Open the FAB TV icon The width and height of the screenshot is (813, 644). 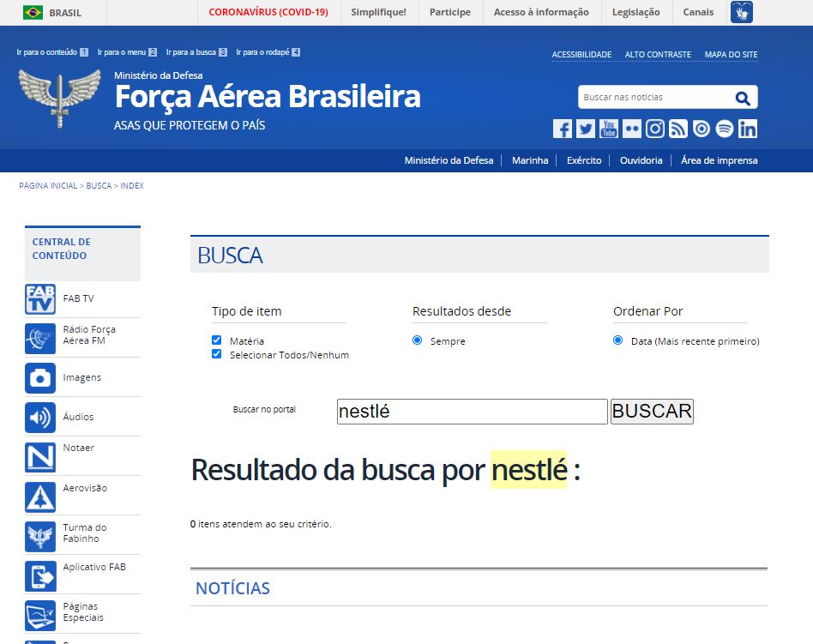coord(40,299)
